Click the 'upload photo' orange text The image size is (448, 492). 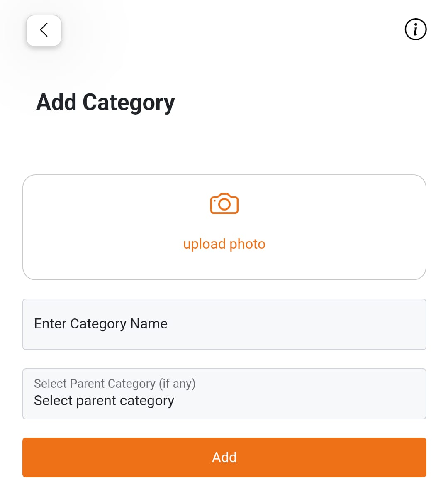click(224, 244)
